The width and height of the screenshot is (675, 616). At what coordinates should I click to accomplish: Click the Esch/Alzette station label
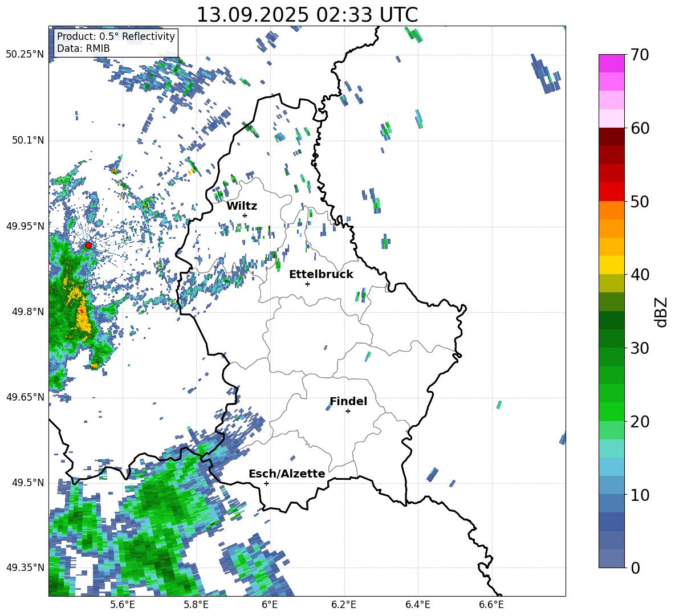(x=287, y=474)
